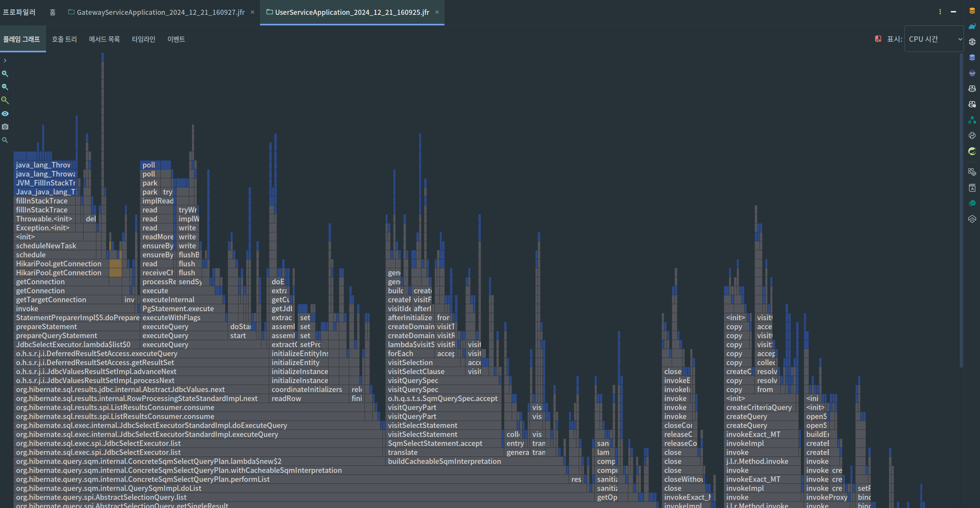Switch to the 타임라인 tab

(143, 39)
